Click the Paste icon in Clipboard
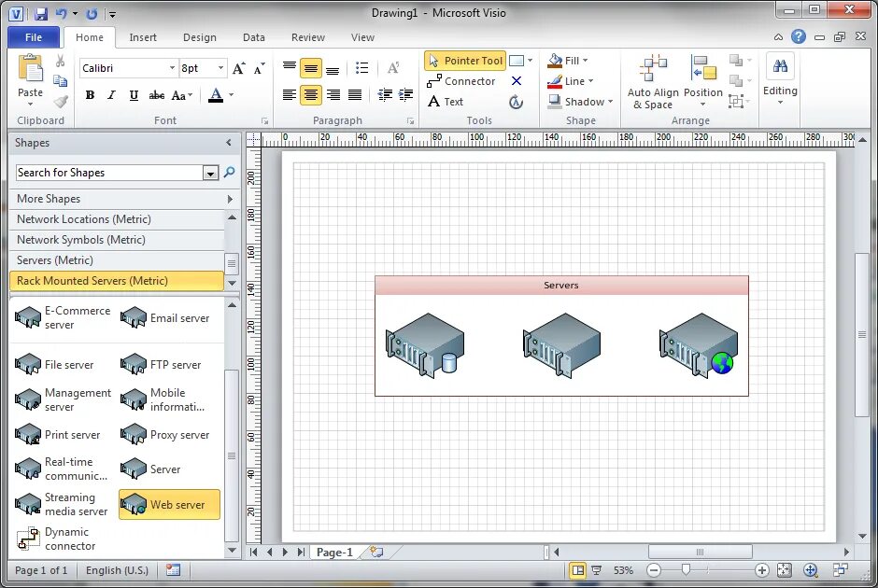The width and height of the screenshot is (878, 588). 30,69
